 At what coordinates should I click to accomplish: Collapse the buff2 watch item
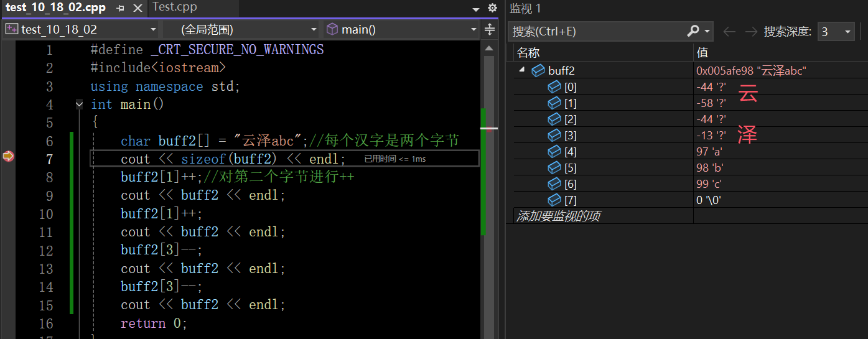click(x=521, y=71)
